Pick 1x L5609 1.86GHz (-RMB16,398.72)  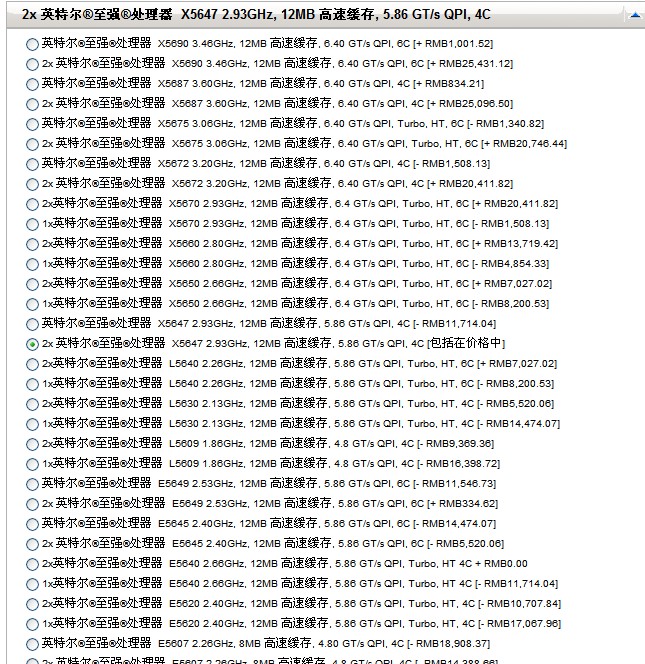[x=32, y=464]
